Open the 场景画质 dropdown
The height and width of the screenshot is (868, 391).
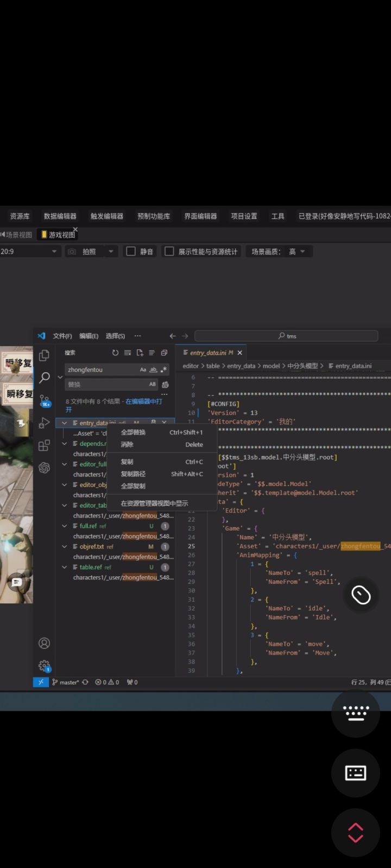point(297,252)
